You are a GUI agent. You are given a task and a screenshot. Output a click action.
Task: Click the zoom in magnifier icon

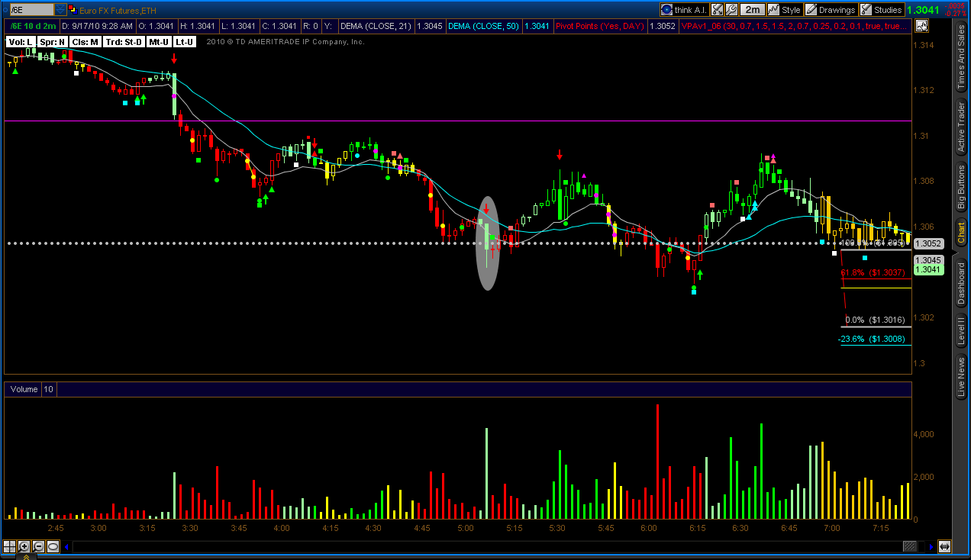[24, 546]
